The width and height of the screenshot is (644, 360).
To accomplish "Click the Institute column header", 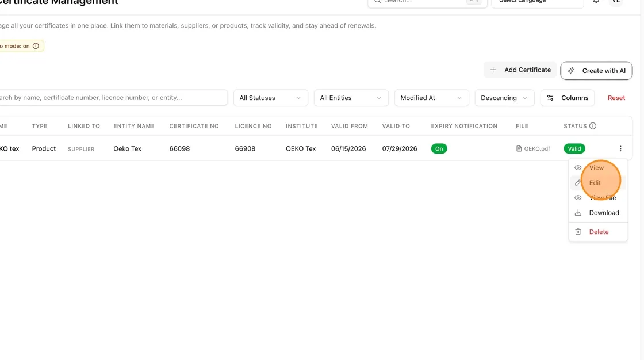I will coord(301,126).
